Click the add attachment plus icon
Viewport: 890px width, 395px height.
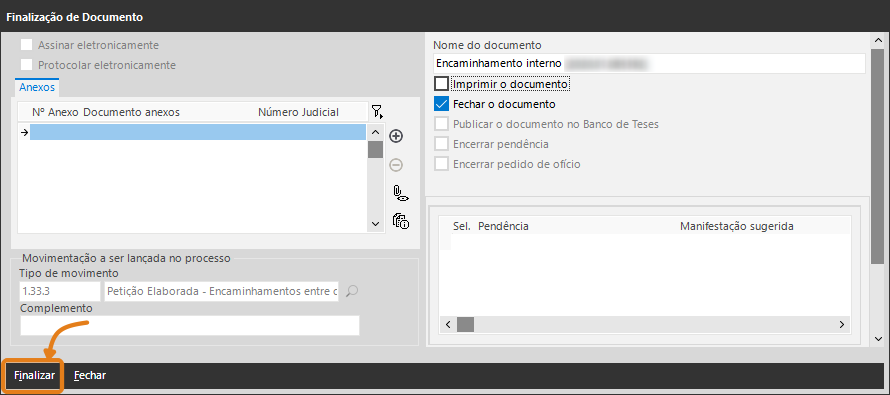pos(396,136)
